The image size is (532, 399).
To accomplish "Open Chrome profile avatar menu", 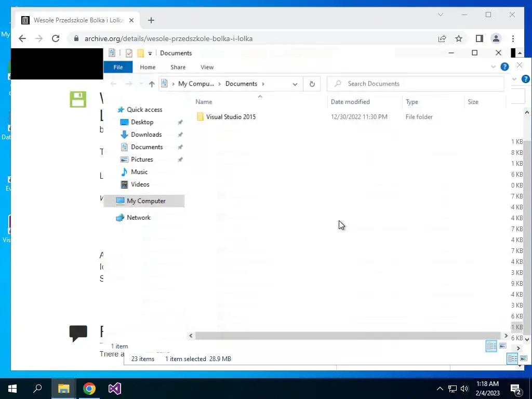I will 496,38.
